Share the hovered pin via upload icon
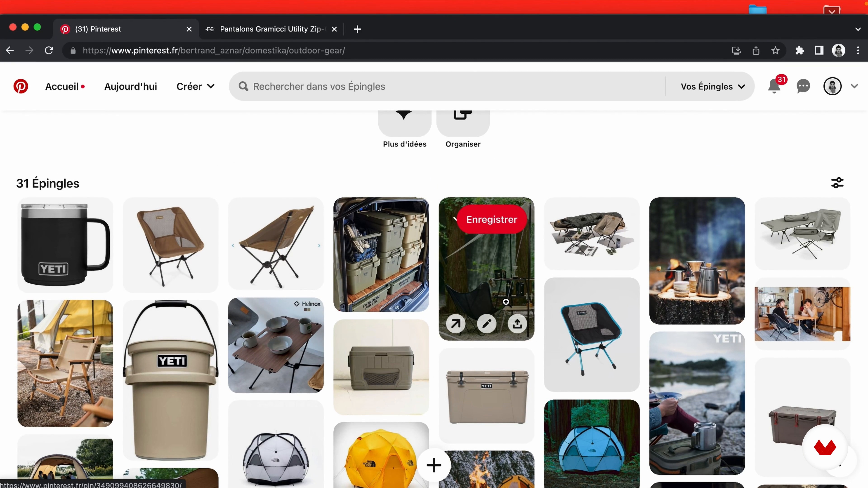Screen dimensions: 868x488 517,324
